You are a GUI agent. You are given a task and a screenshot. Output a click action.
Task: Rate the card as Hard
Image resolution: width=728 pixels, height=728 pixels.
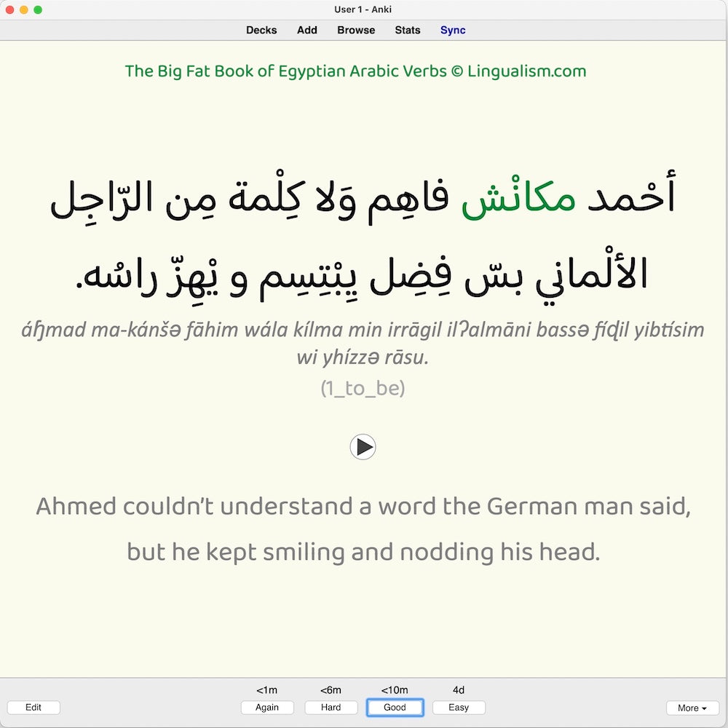coord(331,707)
